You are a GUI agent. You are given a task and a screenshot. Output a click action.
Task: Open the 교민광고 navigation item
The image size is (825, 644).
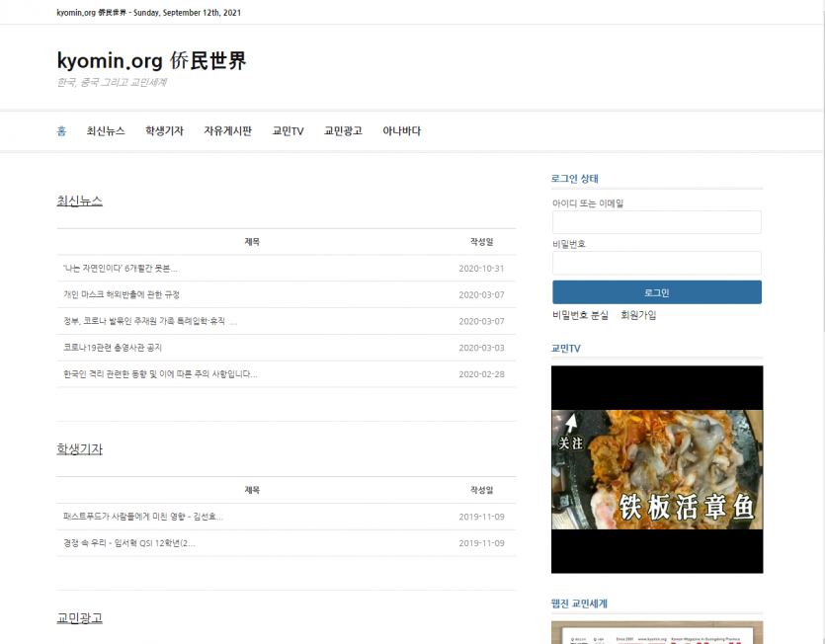(343, 130)
